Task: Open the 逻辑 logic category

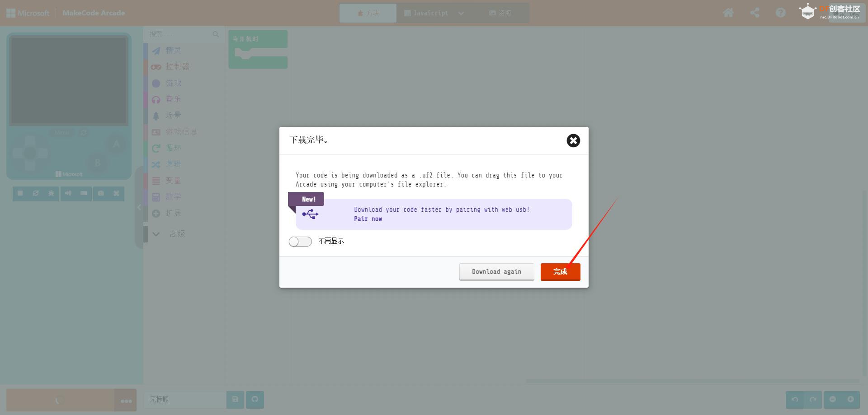Action: (x=184, y=164)
